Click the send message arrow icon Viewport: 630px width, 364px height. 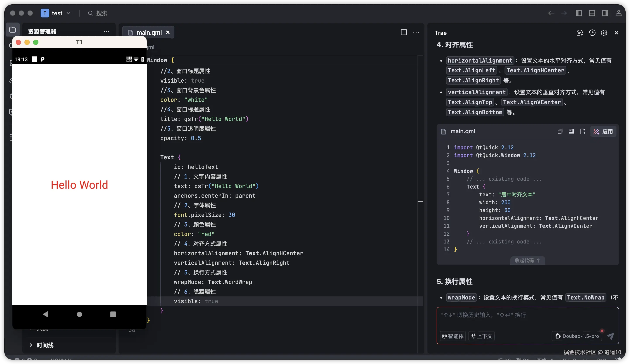tap(610, 336)
